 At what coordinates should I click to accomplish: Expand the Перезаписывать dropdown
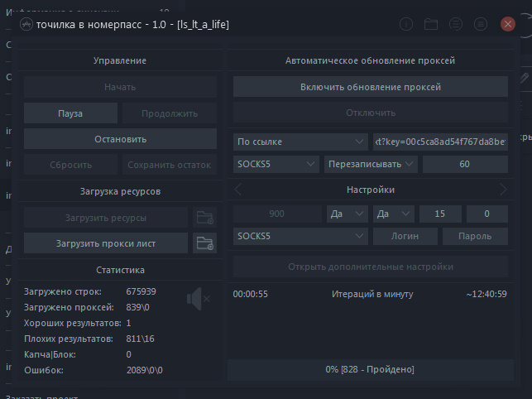click(371, 164)
